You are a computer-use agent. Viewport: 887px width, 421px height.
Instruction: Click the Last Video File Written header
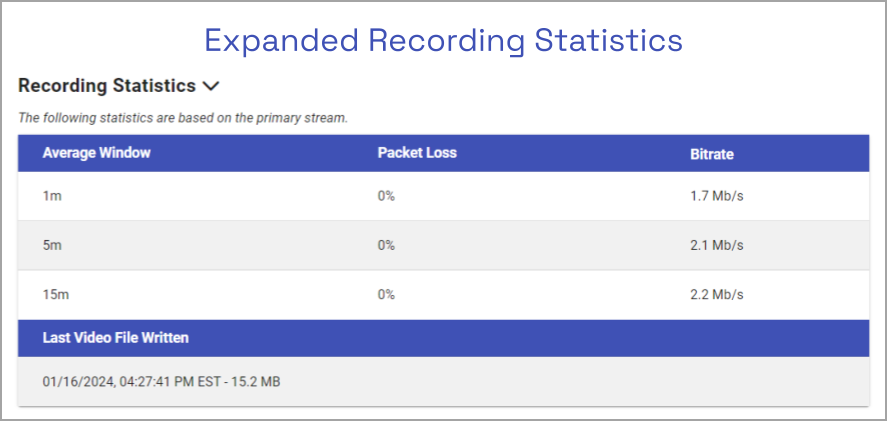point(116,338)
